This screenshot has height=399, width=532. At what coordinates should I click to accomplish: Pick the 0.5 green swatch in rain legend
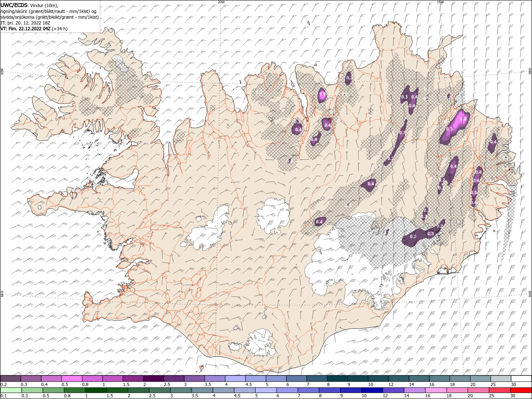point(53,390)
